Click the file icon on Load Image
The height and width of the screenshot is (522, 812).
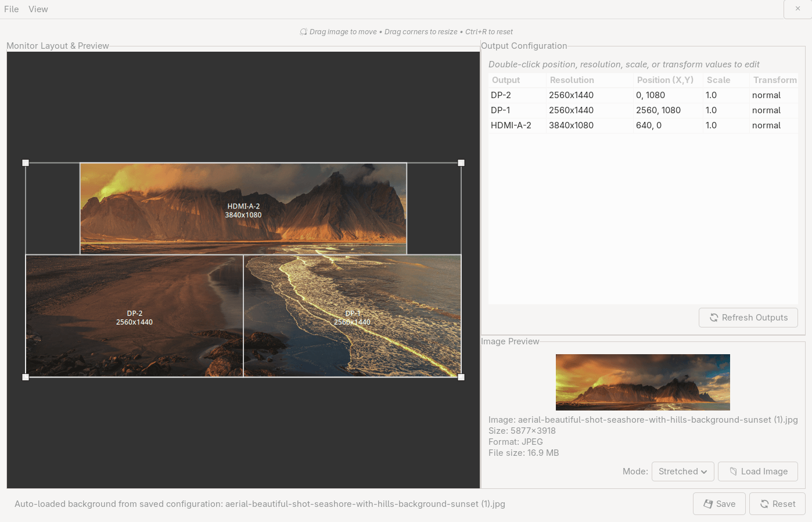point(733,471)
